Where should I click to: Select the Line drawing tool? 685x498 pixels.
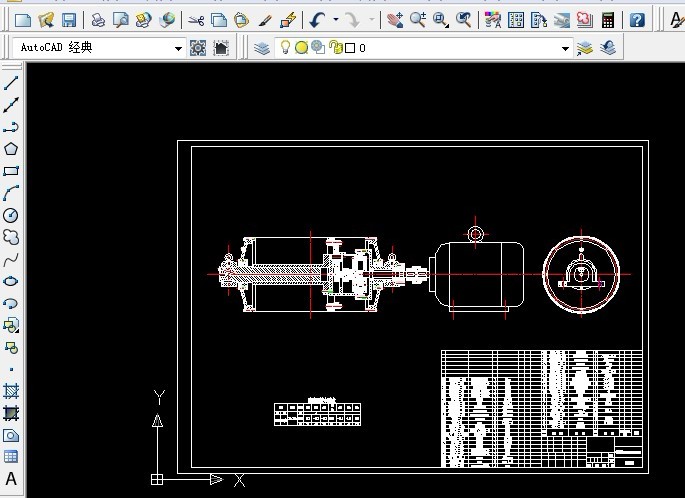pyautogui.click(x=11, y=83)
